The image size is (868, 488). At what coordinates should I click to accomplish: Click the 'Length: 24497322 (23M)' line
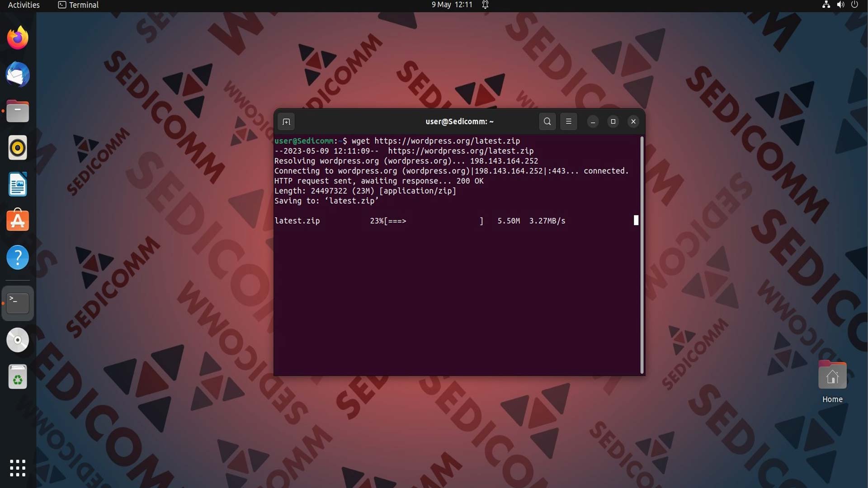pos(365,191)
